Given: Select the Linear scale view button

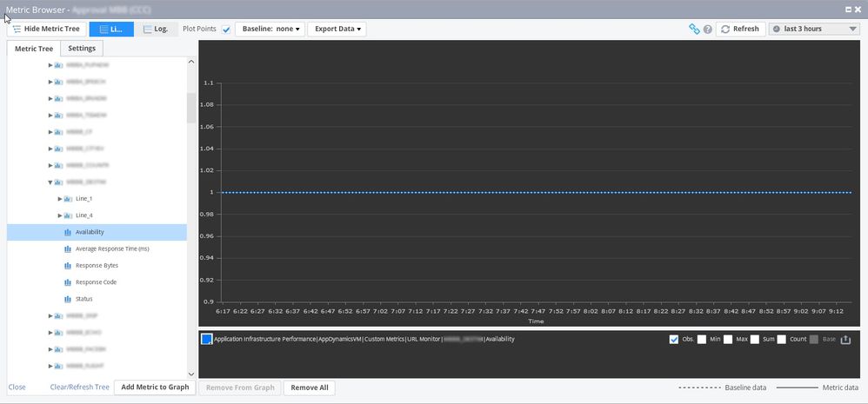Looking at the screenshot, I should [x=111, y=29].
